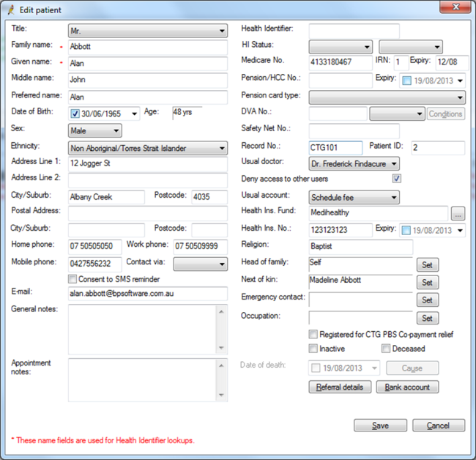Open the Pension/HCC Expiry date dropdown arrow

point(460,81)
